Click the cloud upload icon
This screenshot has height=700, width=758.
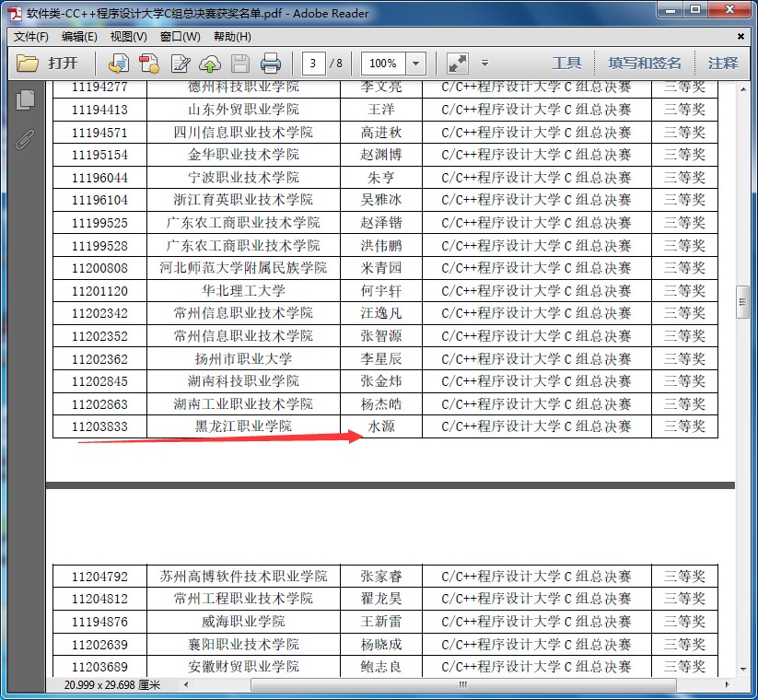pos(210,64)
